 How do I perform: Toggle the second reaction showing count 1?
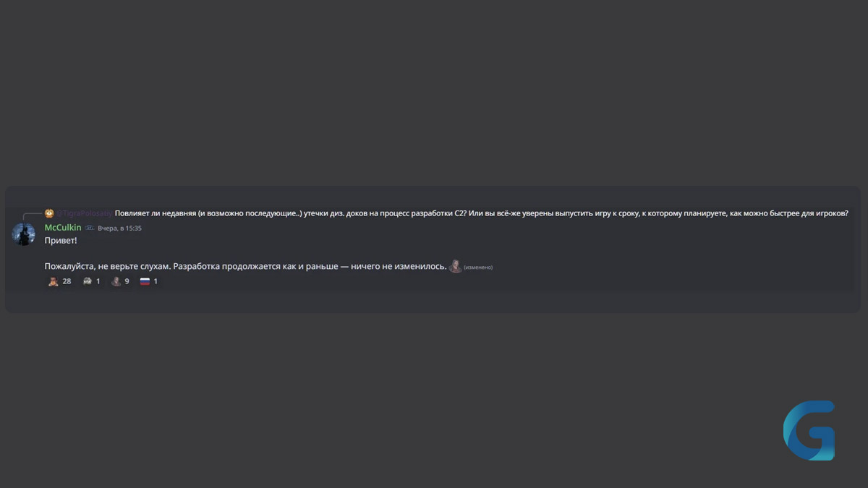92,281
